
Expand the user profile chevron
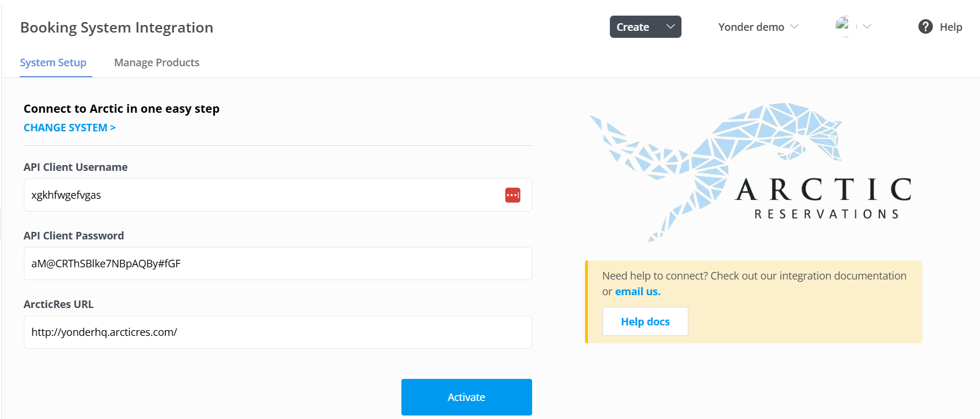pyautogui.click(x=867, y=27)
